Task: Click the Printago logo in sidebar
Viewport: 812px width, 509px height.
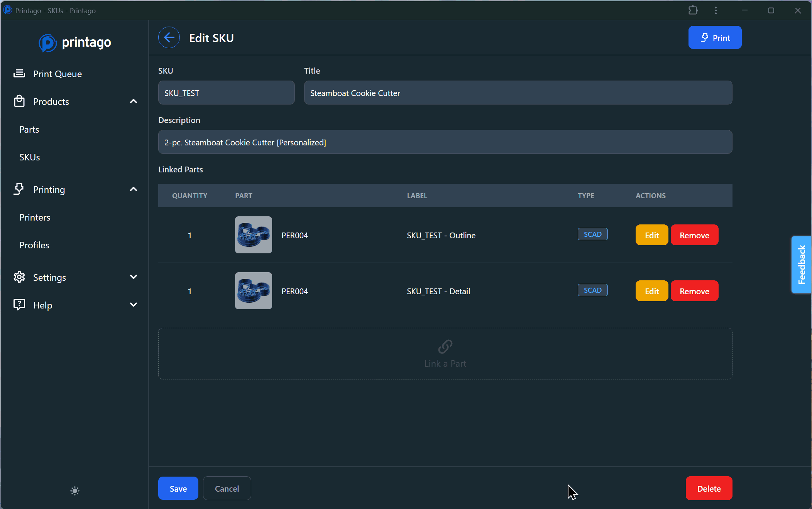Action: coord(75,42)
